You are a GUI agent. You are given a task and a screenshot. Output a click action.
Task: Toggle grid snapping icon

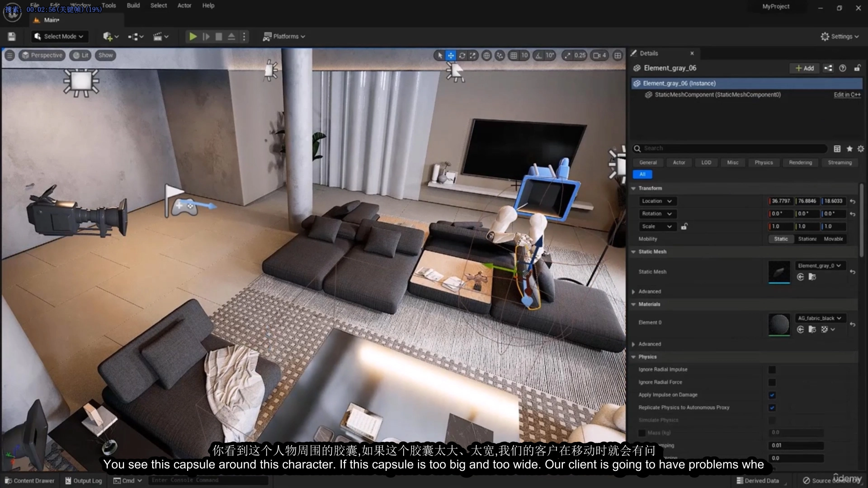[514, 56]
